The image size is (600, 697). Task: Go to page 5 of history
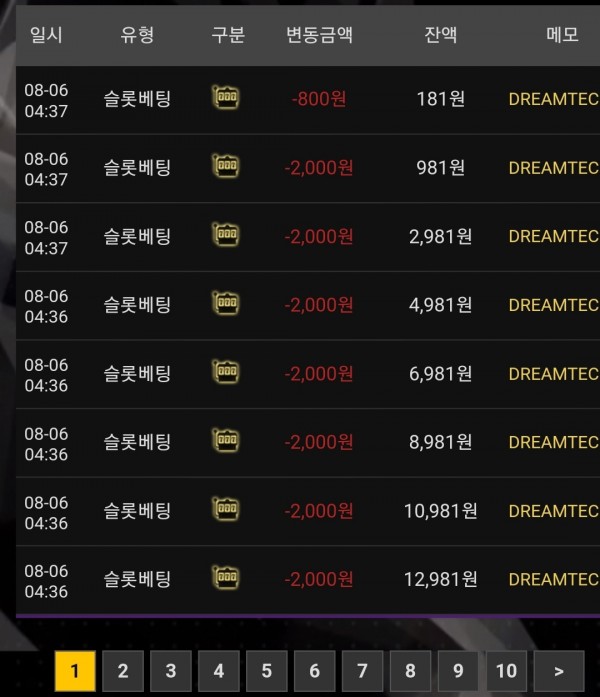(x=267, y=671)
